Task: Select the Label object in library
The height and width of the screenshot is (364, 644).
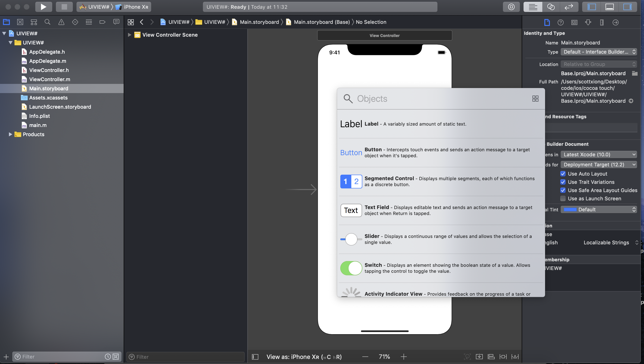Action: (441, 124)
